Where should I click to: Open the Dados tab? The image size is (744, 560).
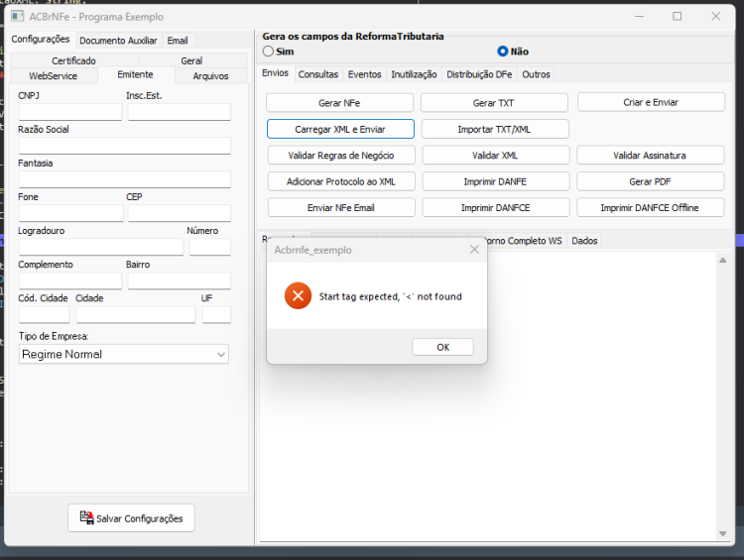[x=584, y=241]
